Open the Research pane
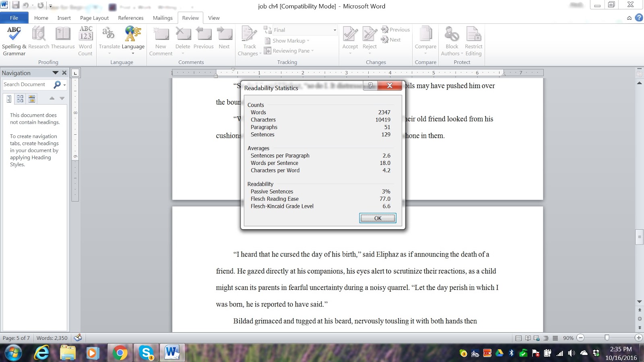 click(x=39, y=38)
